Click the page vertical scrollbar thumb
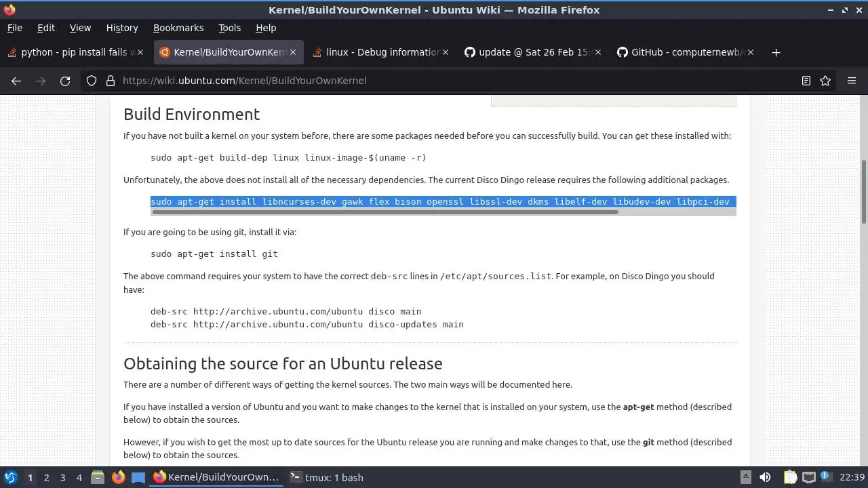The image size is (868, 488). tap(863, 191)
